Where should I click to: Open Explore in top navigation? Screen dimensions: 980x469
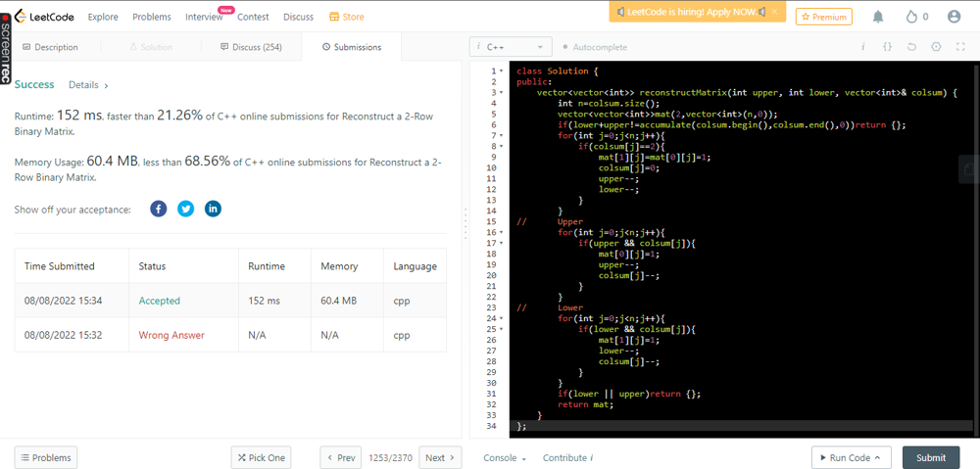point(103,17)
